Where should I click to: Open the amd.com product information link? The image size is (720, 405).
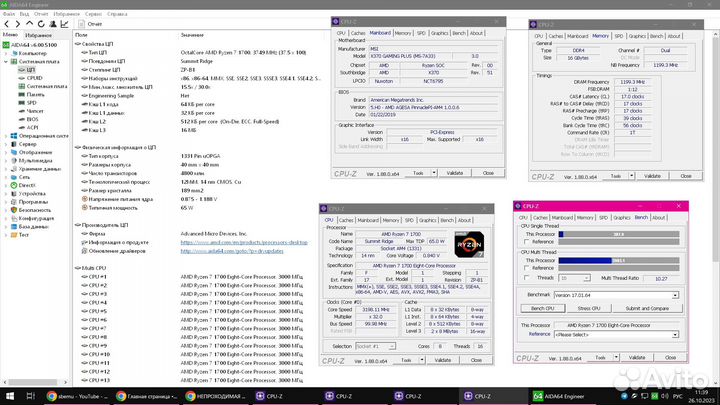click(x=244, y=242)
